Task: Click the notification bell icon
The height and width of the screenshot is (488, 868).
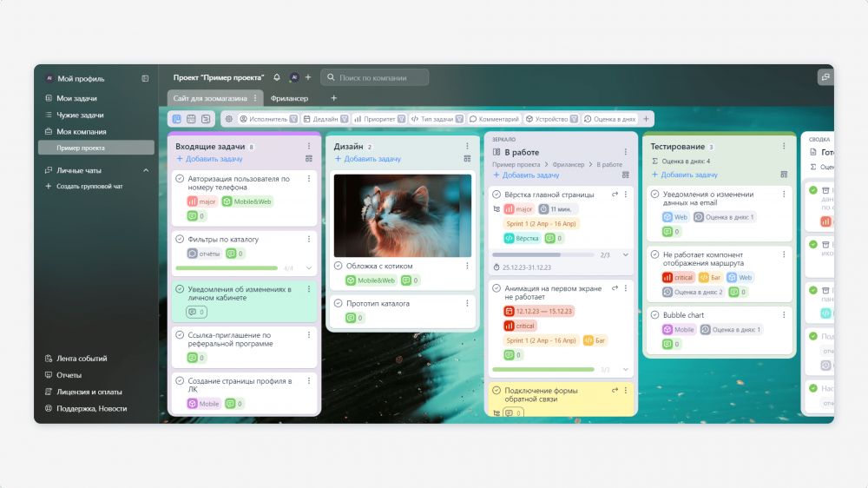Action: click(x=277, y=77)
